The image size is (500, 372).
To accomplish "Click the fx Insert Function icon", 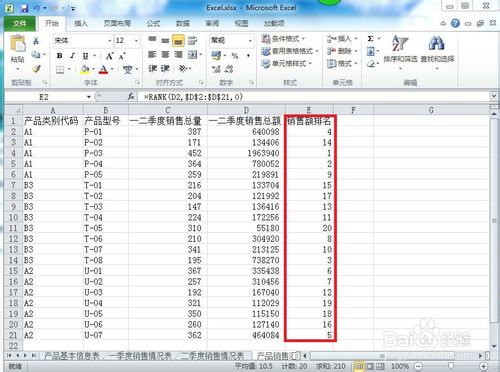I will [131, 97].
